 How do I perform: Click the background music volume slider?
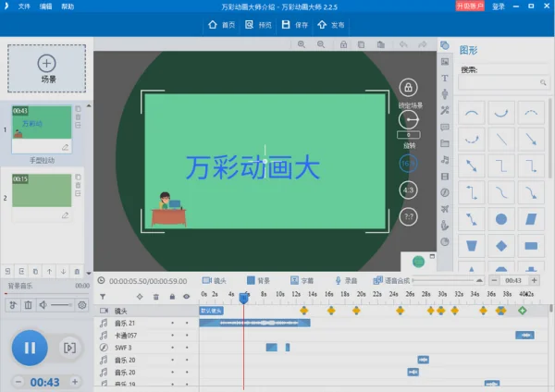pyautogui.click(x=61, y=304)
